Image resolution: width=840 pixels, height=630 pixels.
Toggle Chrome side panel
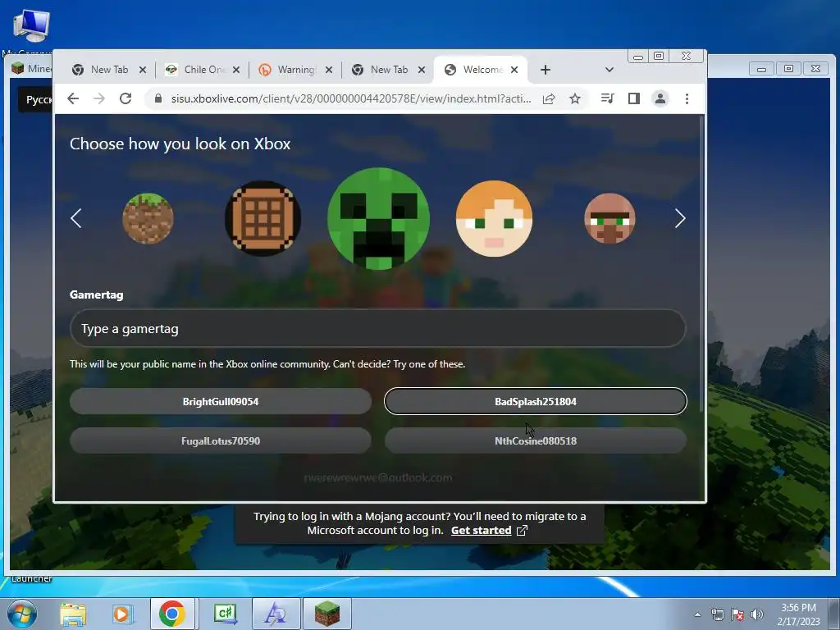[634, 98]
